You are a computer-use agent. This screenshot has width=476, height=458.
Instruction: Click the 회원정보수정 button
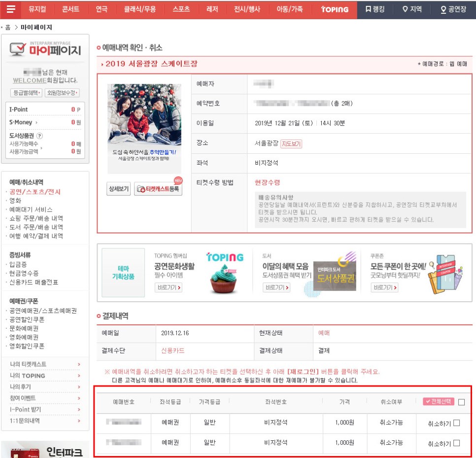pos(62,93)
